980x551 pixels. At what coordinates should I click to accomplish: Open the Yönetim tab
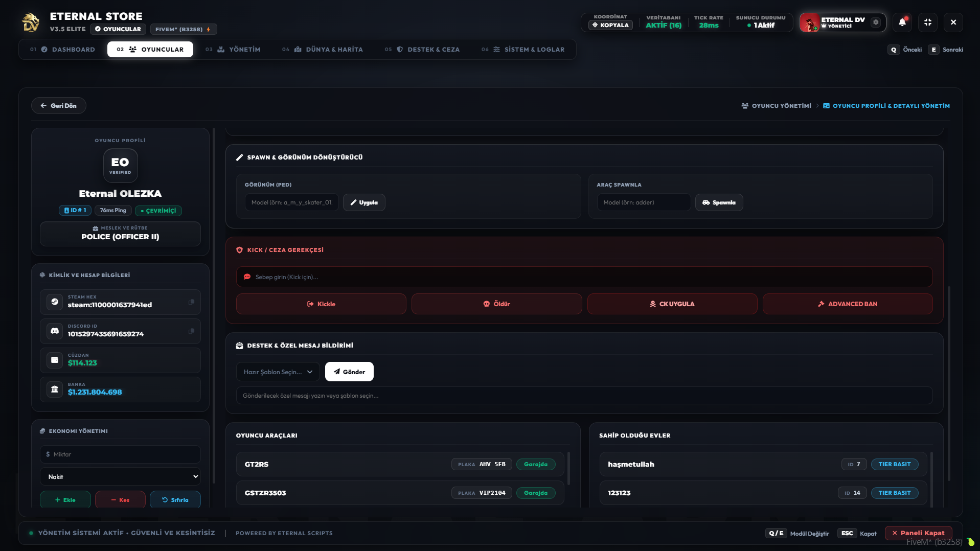pos(233,50)
